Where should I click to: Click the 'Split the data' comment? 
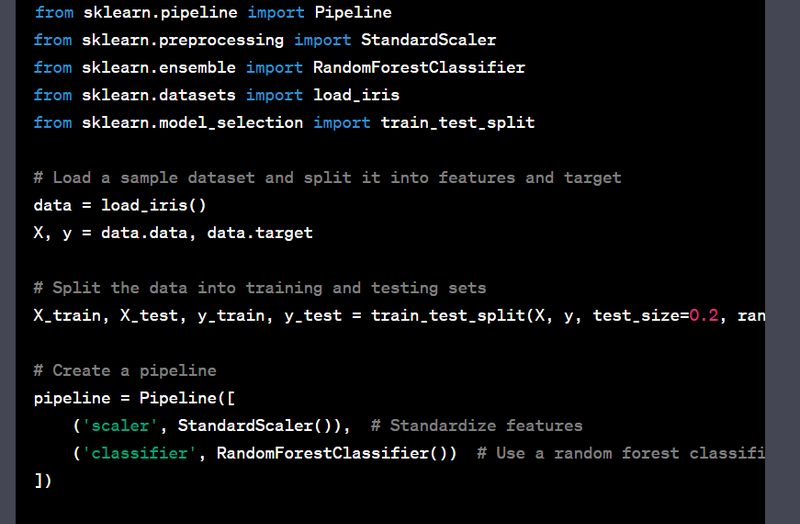(x=260, y=288)
